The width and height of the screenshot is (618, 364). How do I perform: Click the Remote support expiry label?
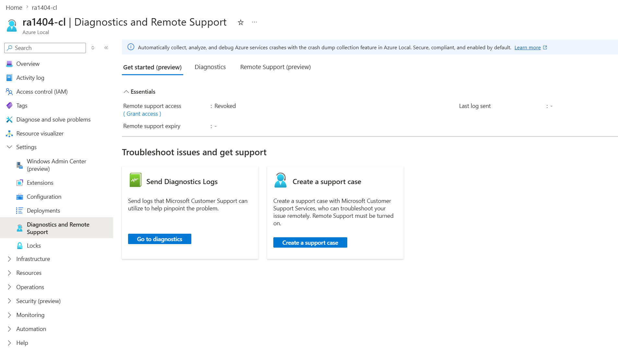tap(152, 126)
